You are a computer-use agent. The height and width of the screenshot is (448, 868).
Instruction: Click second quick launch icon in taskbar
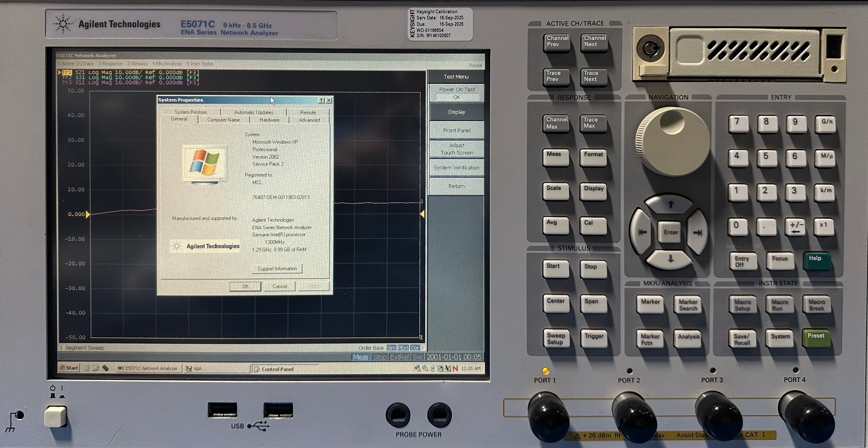point(96,368)
